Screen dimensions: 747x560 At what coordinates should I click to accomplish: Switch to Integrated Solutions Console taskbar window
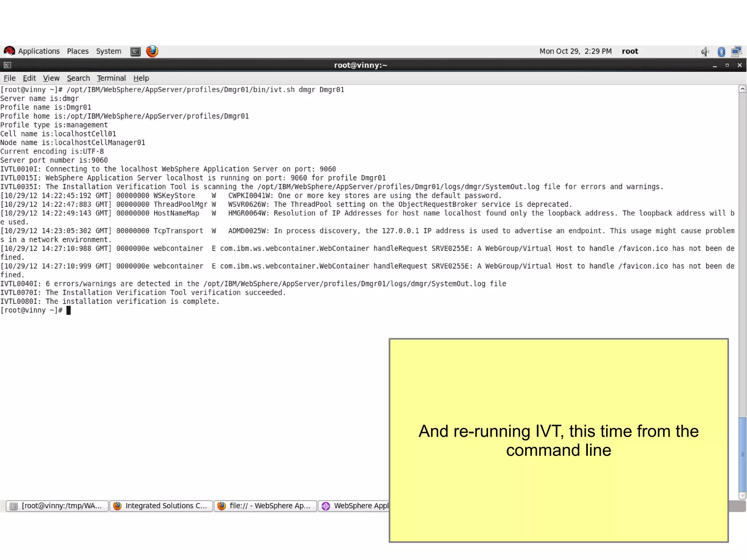[161, 506]
